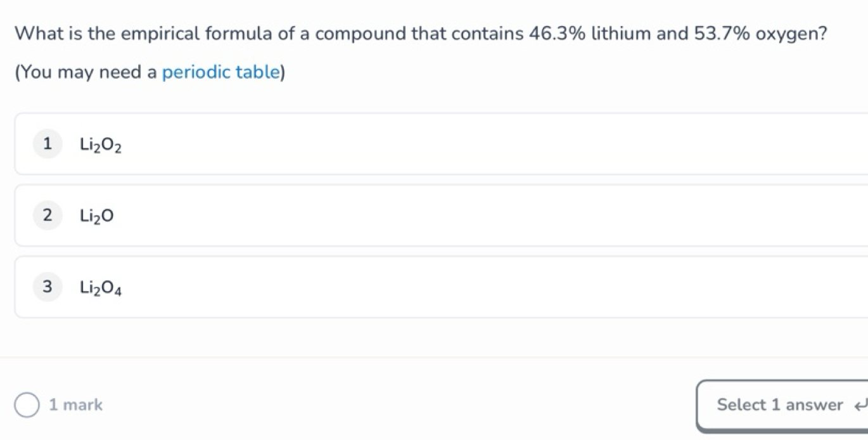Click the Li₂O₂ formula text
The image size is (868, 440).
(x=101, y=146)
